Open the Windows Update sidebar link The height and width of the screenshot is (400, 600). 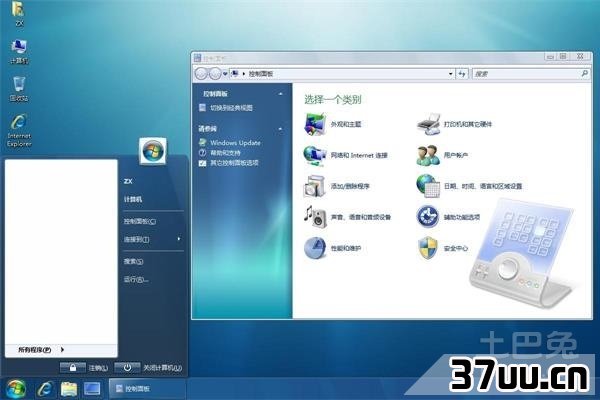tap(235, 143)
